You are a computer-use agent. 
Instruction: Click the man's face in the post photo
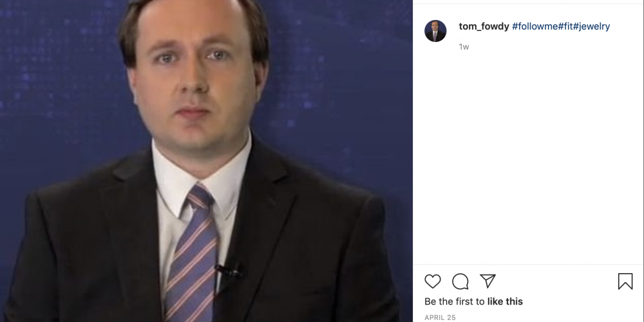193,76
